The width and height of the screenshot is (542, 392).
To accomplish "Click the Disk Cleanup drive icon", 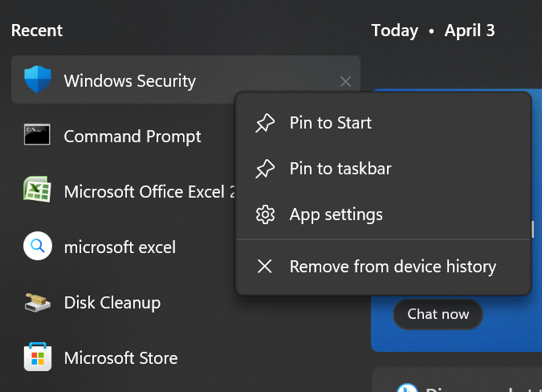I will point(38,302).
